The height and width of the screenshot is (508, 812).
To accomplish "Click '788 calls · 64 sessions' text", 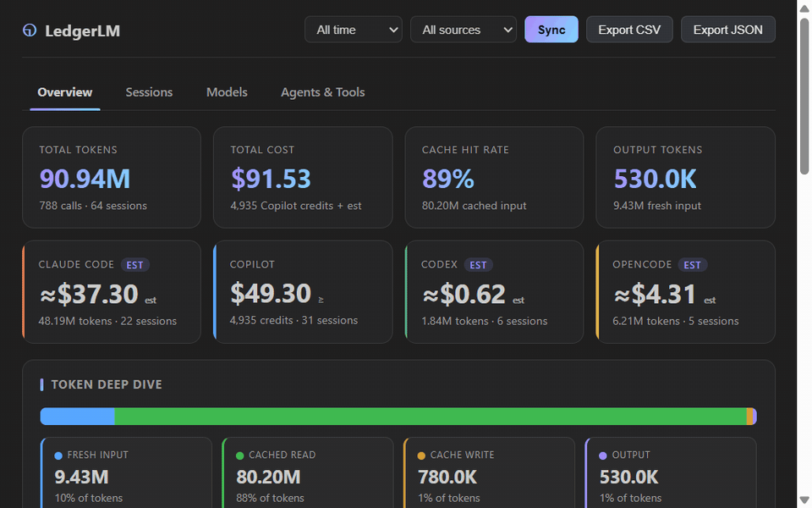I will 93,206.
